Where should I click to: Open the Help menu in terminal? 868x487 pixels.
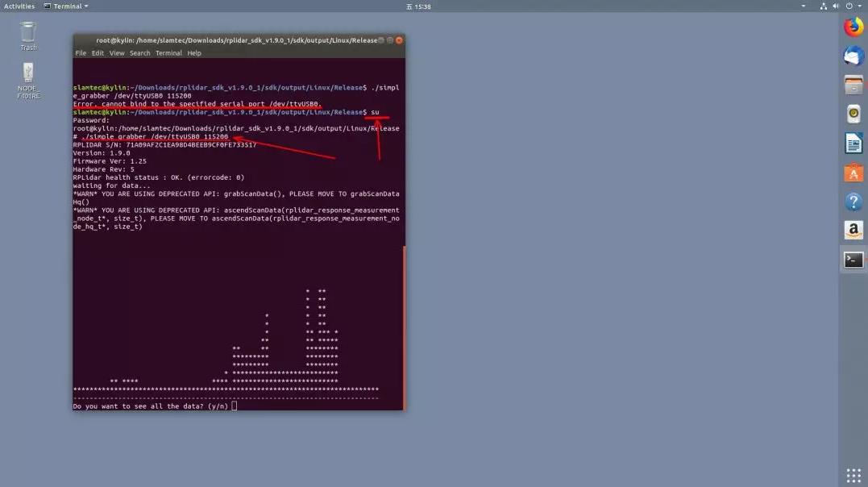tap(194, 53)
